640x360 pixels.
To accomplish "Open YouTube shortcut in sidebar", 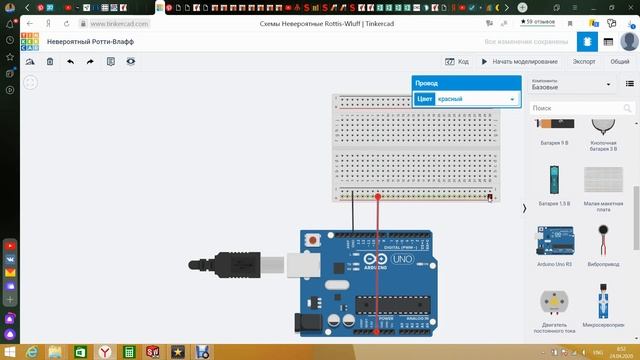I will click(10, 246).
